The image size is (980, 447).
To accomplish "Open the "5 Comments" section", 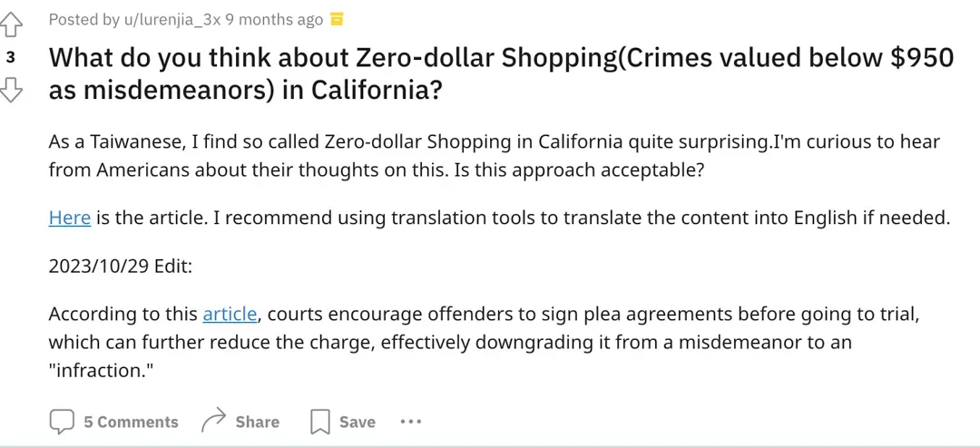I will [131, 422].
